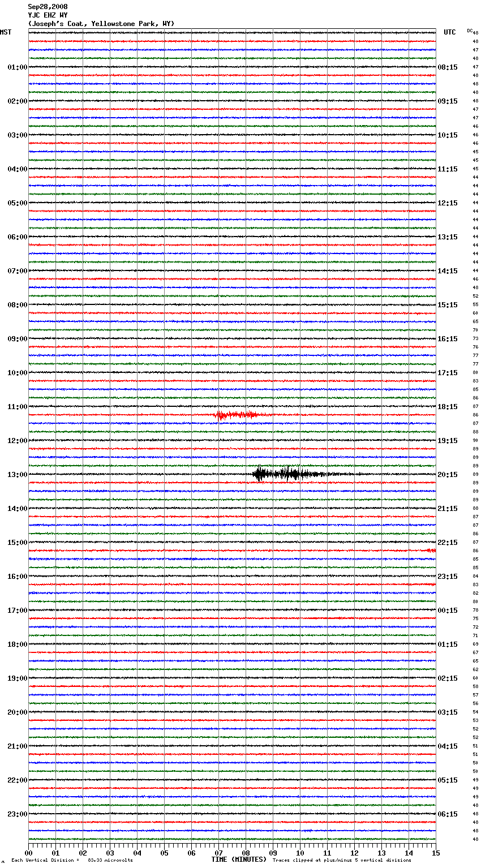Select the 19:00 MST row label
The image size is (481, 868).
pyautogui.click(x=18, y=678)
